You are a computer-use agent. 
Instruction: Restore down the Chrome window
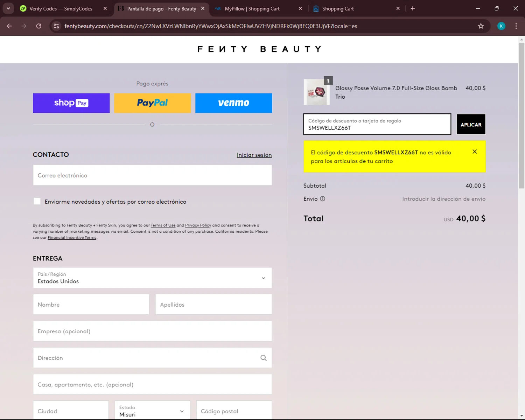click(497, 8)
